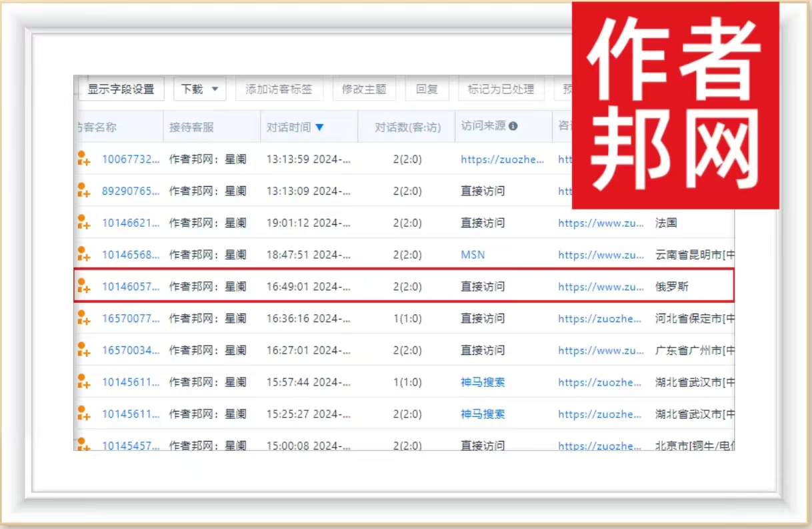Image resolution: width=812 pixels, height=529 pixels.
Task: Click the person-plus icon beside visitor 16570077
Action: 83,318
